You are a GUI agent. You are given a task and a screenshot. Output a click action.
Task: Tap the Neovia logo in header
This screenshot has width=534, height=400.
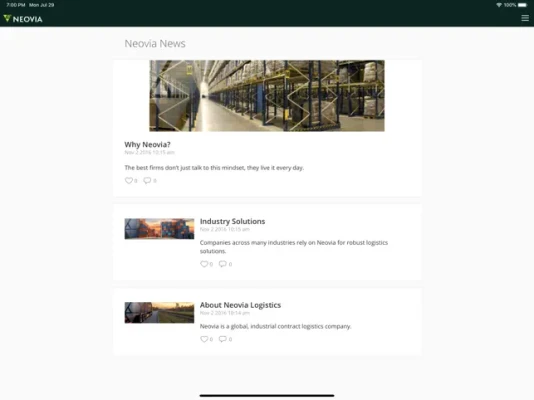tap(23, 19)
